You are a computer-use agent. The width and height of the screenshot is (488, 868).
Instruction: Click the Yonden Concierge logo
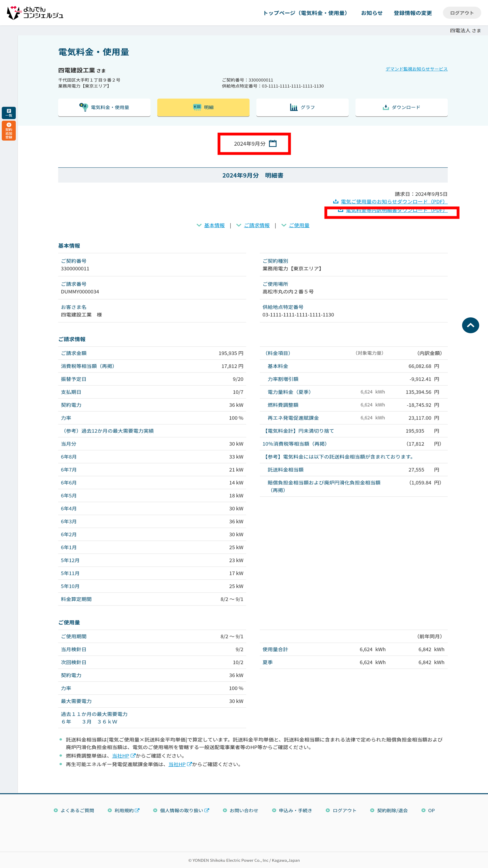click(x=35, y=13)
